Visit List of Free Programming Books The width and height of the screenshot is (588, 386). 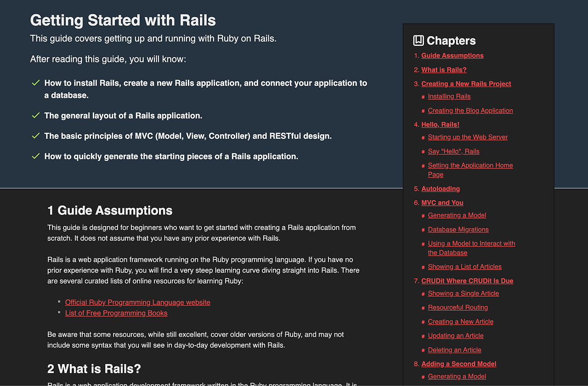tap(116, 313)
